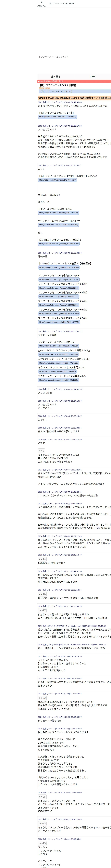Click the レス数が1000に到達しました notice bar
111x868 pixels.
point(74,81)
